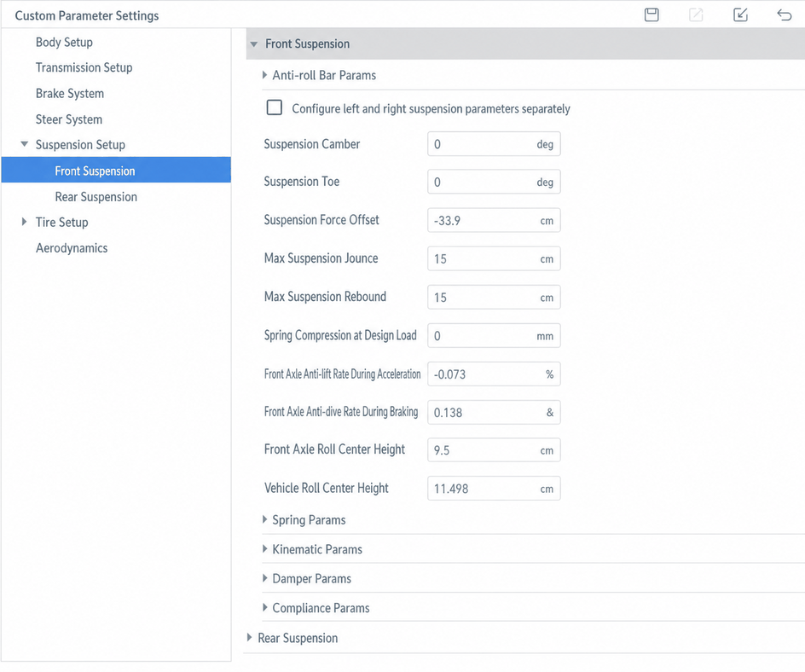Viewport: 805px width, 672px height.
Task: Open Body Setup in sidebar
Action: 64,42
